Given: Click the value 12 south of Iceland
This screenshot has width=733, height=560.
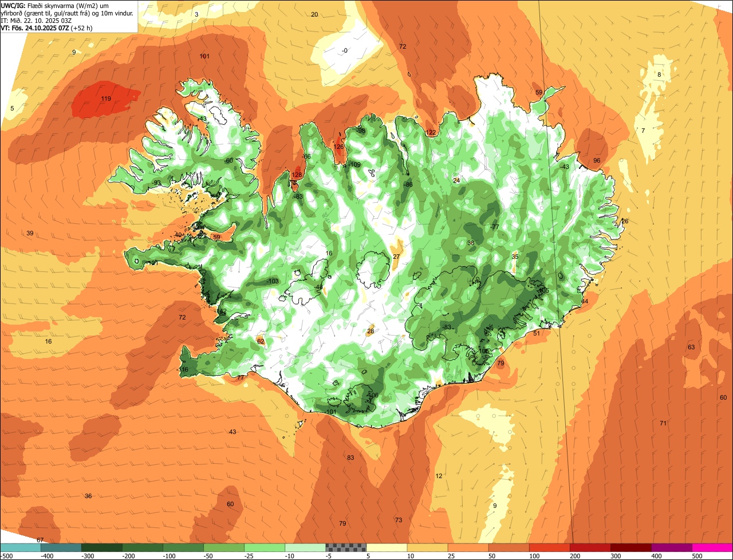Looking at the screenshot, I should click(x=439, y=476).
